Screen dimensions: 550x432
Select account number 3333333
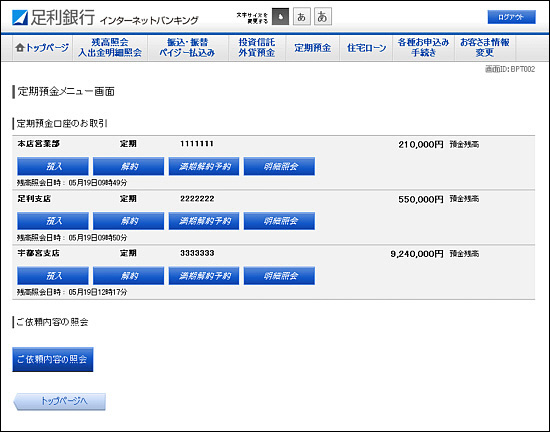coord(197,253)
